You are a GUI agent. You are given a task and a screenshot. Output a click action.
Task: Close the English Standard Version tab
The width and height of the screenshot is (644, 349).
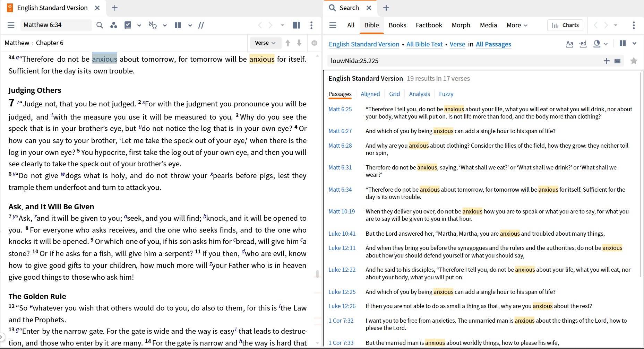(97, 8)
